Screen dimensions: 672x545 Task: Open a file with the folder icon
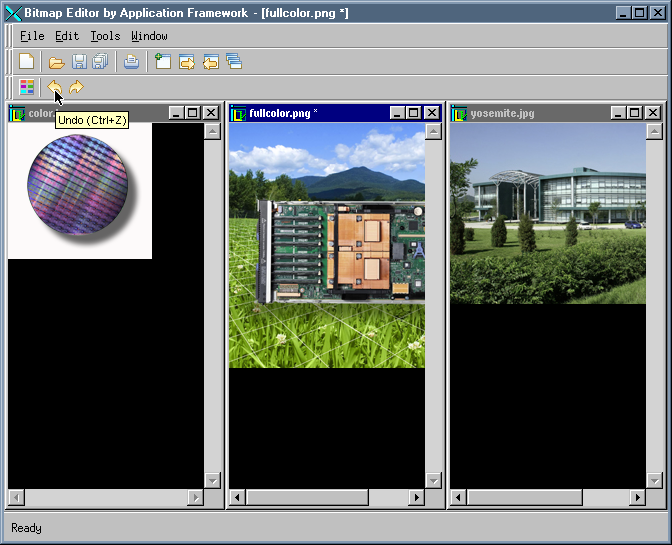click(x=57, y=62)
